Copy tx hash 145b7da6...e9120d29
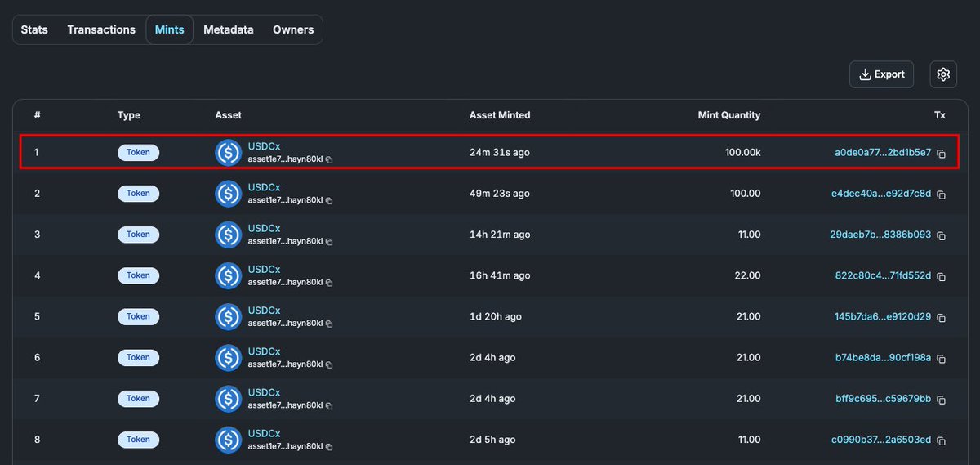Image resolution: width=980 pixels, height=465 pixels. pyautogui.click(x=941, y=317)
